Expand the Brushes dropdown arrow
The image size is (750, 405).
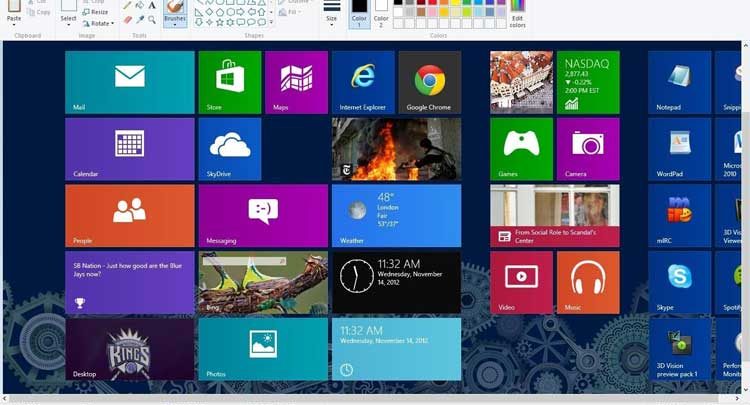click(175, 25)
